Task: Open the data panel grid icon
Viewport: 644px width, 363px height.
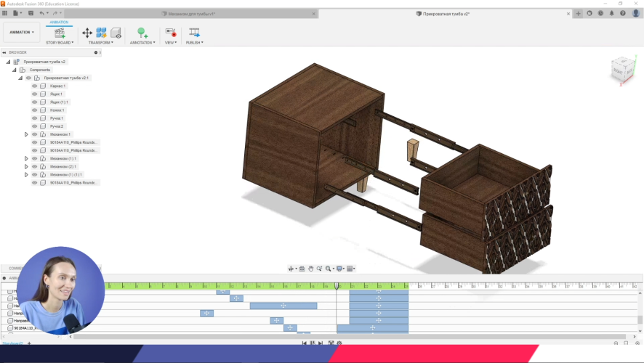Action: [5, 13]
